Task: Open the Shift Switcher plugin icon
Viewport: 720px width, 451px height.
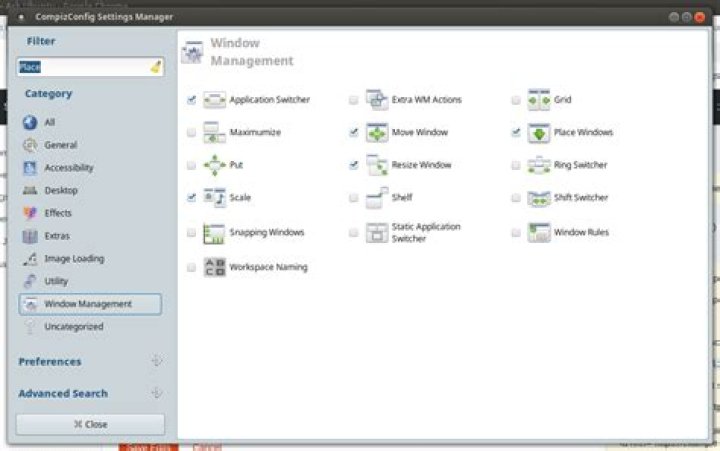Action: [539, 198]
